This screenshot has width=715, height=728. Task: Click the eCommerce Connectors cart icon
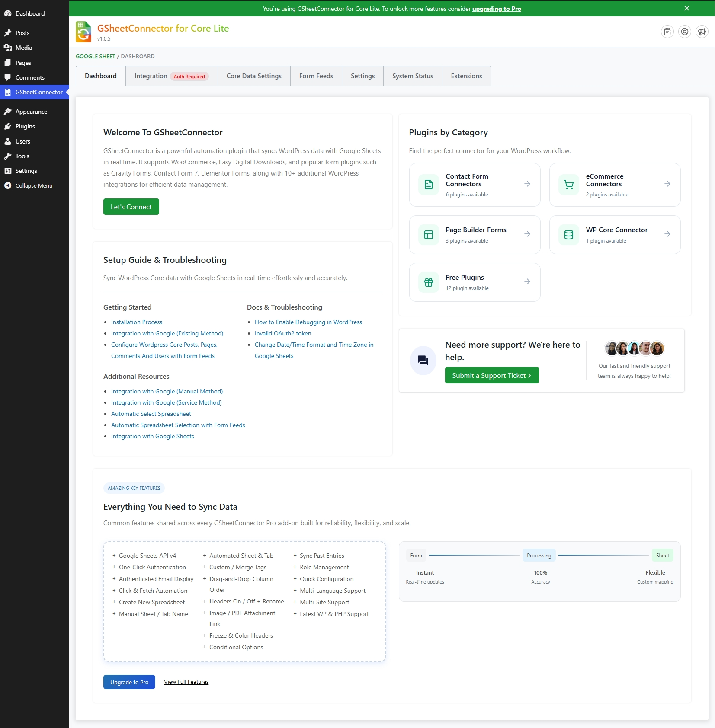569,185
